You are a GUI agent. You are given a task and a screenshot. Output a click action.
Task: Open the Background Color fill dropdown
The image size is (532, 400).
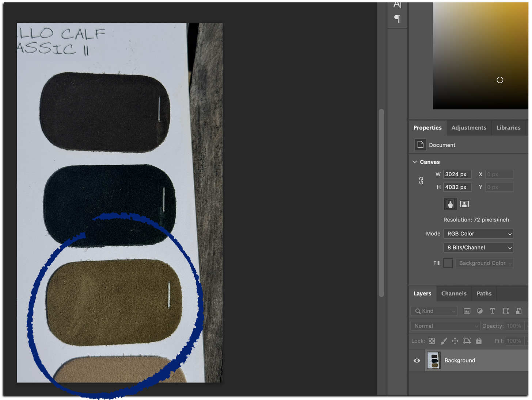tap(484, 263)
